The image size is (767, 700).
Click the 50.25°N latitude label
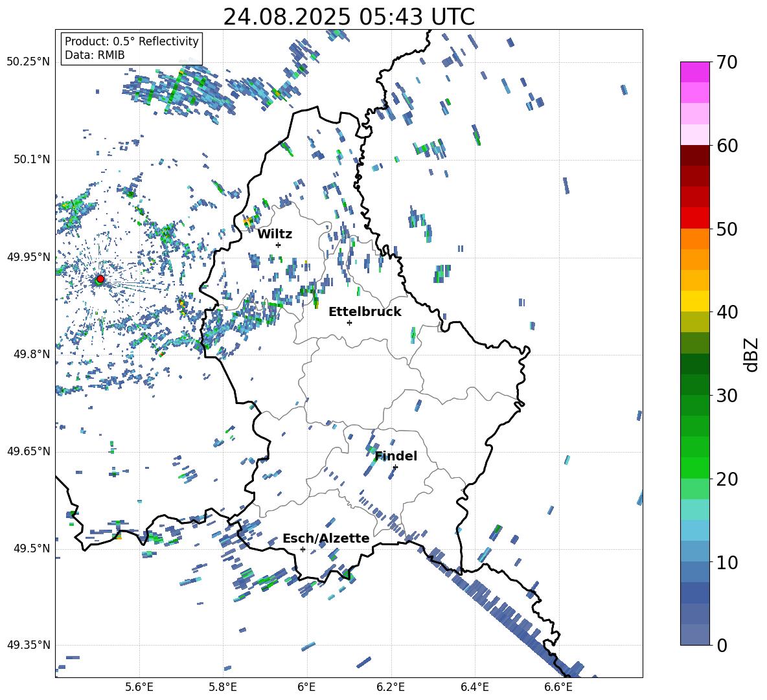pos(28,62)
